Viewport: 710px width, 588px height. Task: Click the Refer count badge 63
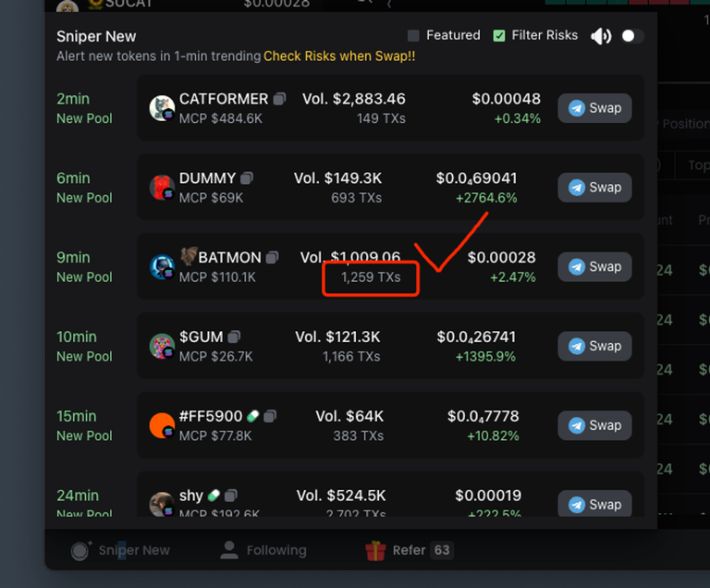442,550
